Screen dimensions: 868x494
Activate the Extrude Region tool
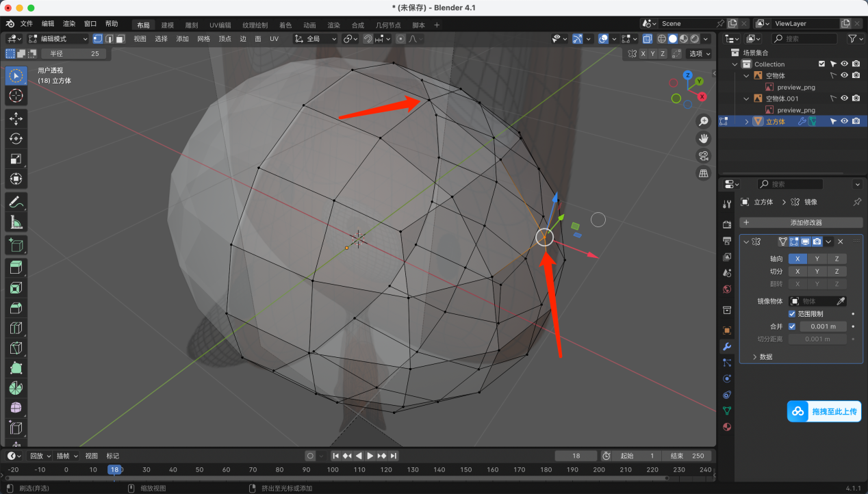[16, 268]
